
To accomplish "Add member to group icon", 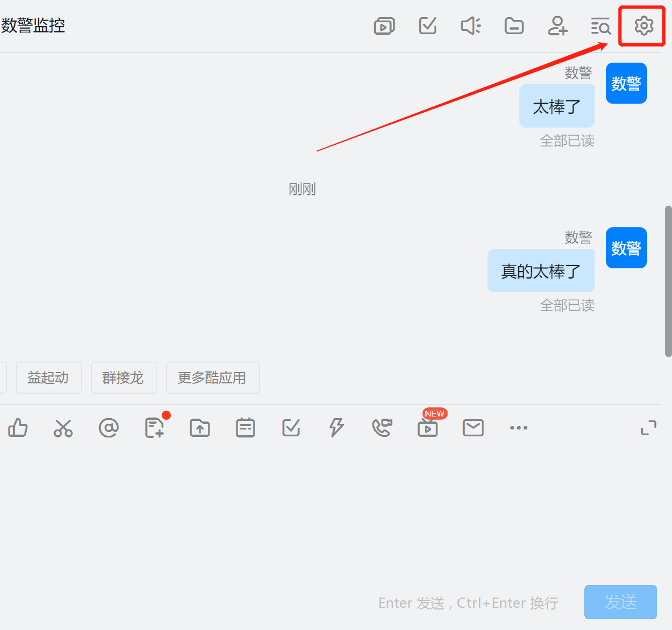I will [x=557, y=26].
